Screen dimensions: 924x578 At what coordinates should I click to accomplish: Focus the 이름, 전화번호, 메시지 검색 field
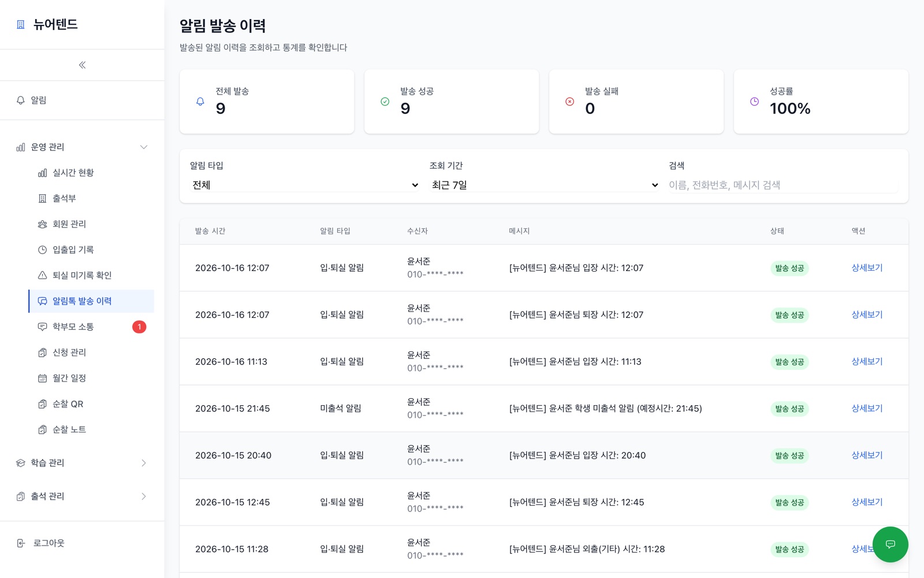tap(783, 185)
